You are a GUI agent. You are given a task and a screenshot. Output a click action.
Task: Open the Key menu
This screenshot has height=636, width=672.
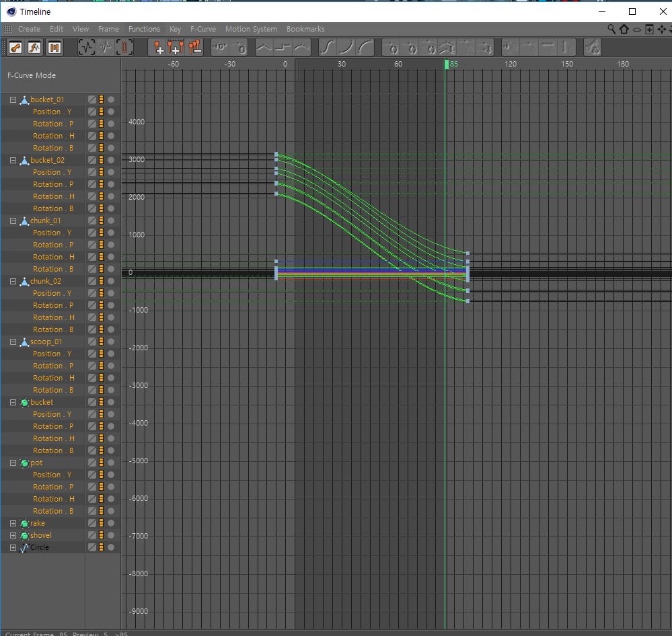[175, 29]
